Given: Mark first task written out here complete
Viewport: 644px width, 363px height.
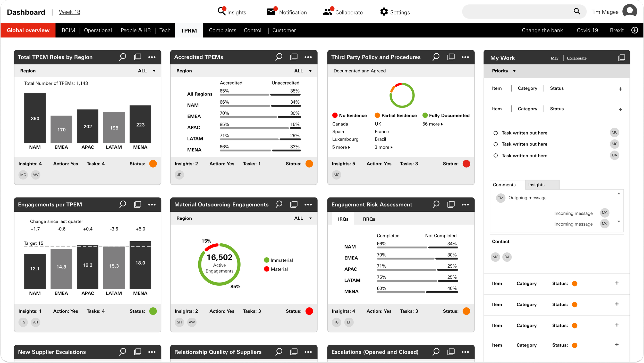Looking at the screenshot, I should (x=495, y=133).
